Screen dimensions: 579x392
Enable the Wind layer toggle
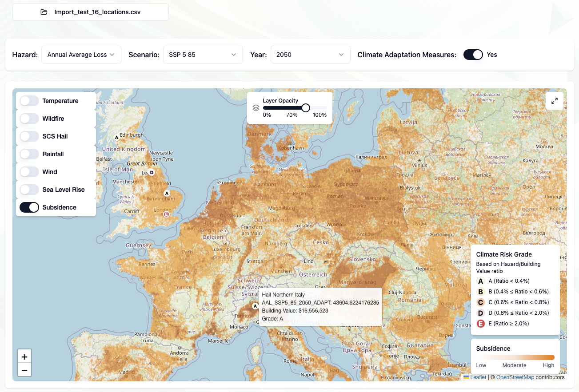[29, 172]
